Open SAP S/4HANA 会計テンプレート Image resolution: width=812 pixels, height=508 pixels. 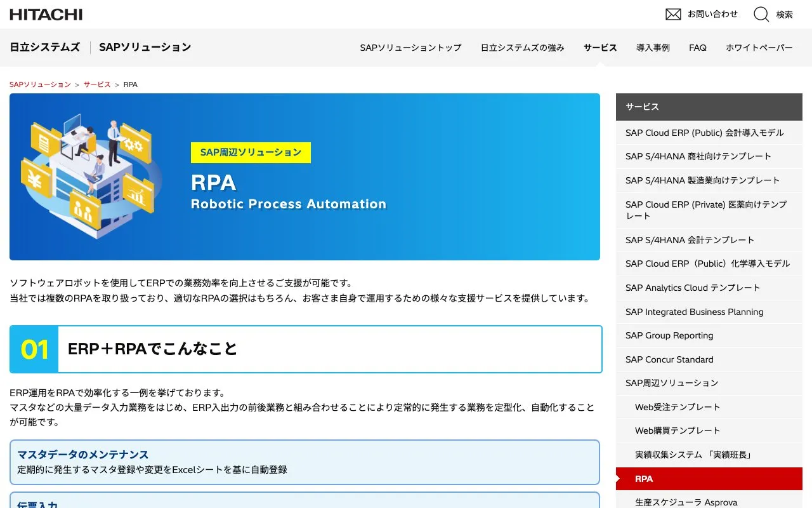point(709,240)
